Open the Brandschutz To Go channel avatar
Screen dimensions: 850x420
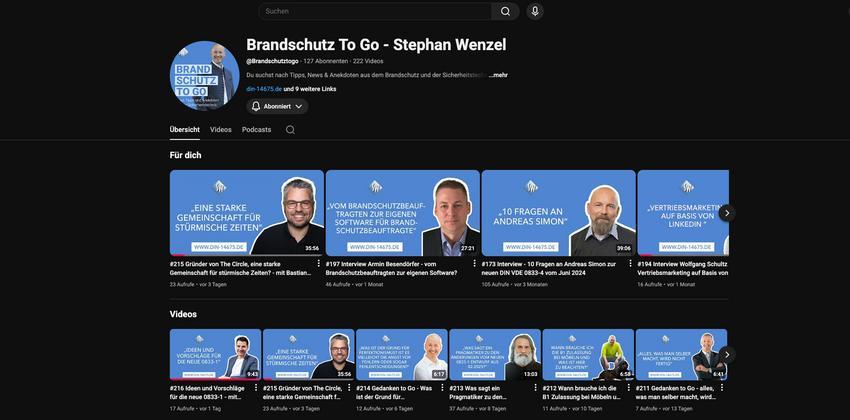(204, 75)
